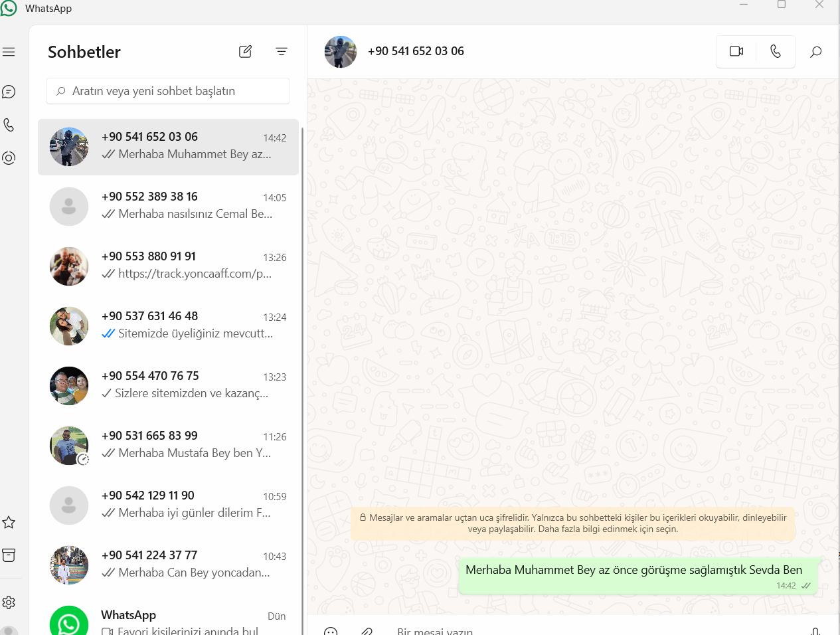Click default avatar of +90 552 389 38 16
The width and height of the screenshot is (840, 635).
click(69, 207)
